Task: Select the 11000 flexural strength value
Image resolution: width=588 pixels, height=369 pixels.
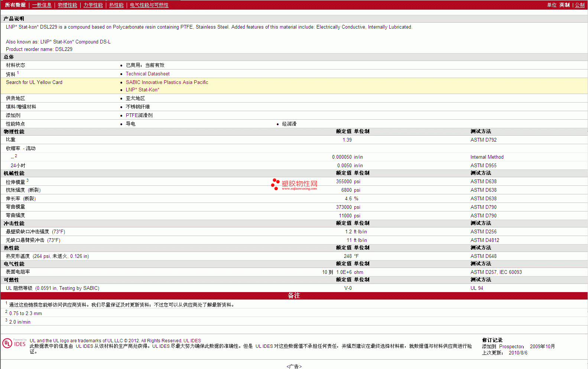Action: click(345, 216)
